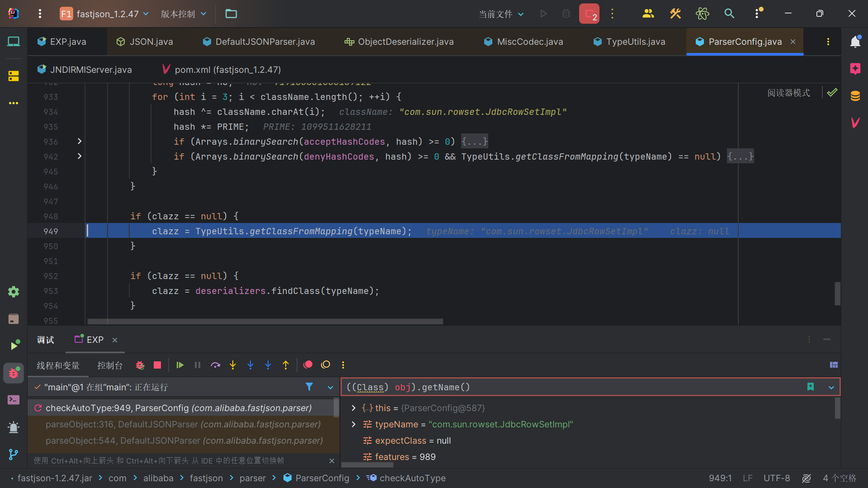Close ParserConfig.java tab
Viewport: 868px width, 488px height.
pyautogui.click(x=793, y=42)
